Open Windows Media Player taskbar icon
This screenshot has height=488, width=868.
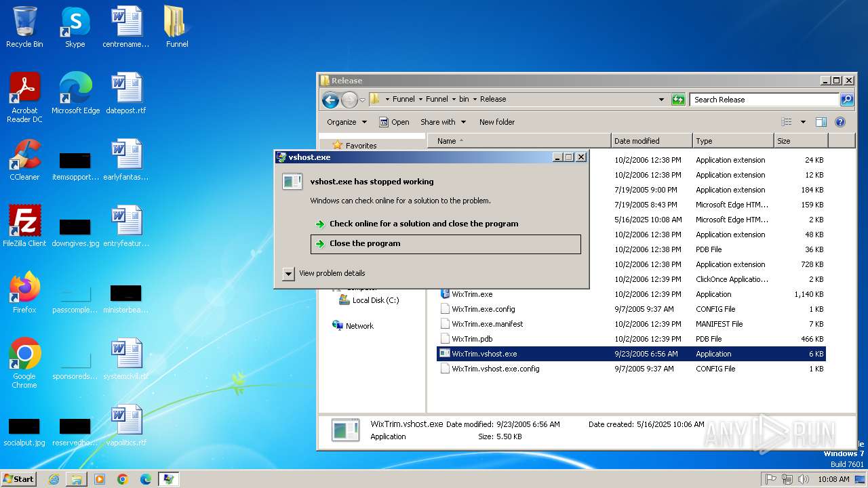(100, 479)
